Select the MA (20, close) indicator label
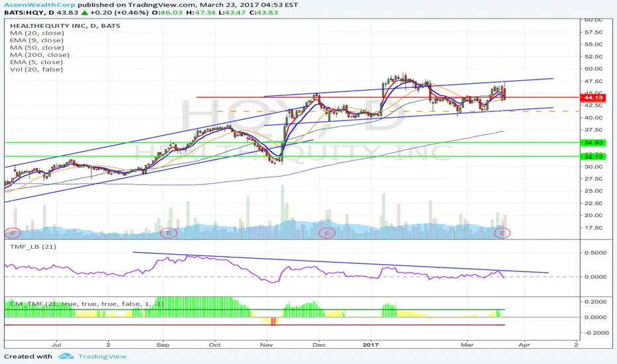 (37, 33)
